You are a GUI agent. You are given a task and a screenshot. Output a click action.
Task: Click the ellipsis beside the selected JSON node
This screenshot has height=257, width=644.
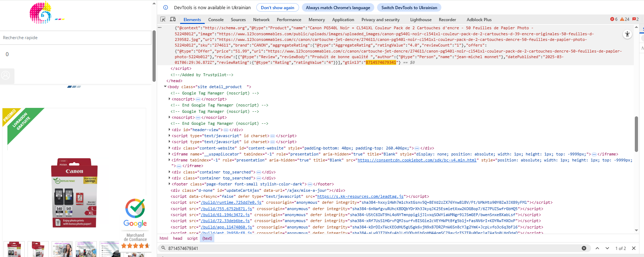click(160, 28)
